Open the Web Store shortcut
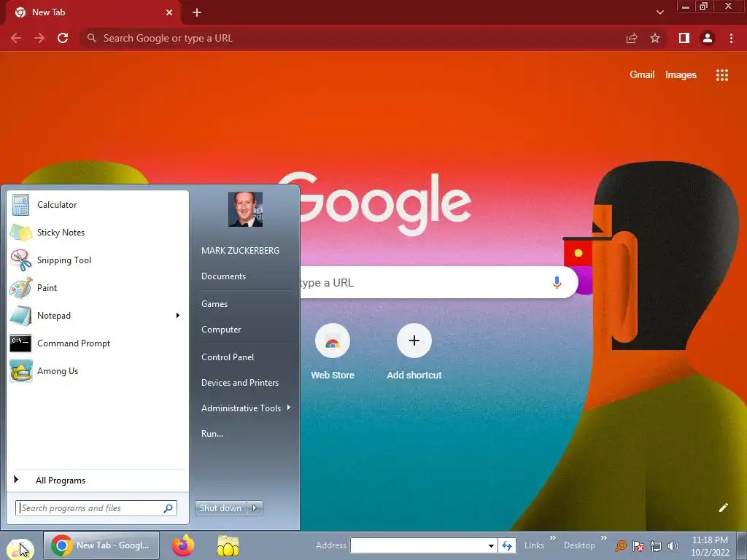This screenshot has width=747, height=560. [333, 352]
